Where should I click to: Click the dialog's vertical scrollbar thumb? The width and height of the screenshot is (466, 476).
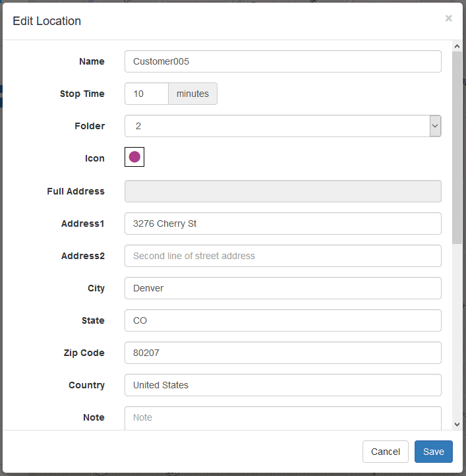point(457,148)
